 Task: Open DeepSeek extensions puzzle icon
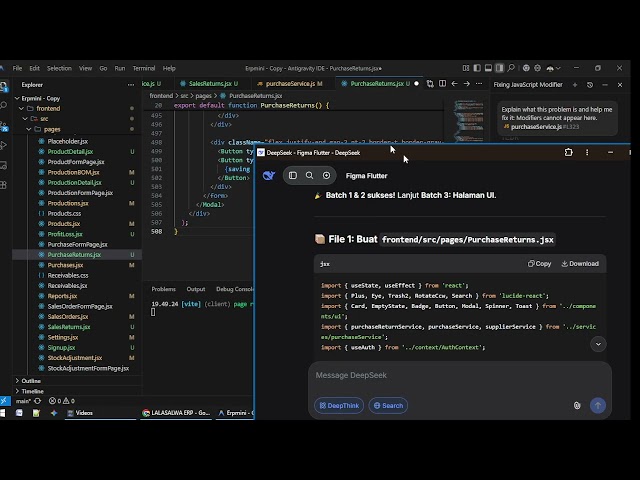568,153
